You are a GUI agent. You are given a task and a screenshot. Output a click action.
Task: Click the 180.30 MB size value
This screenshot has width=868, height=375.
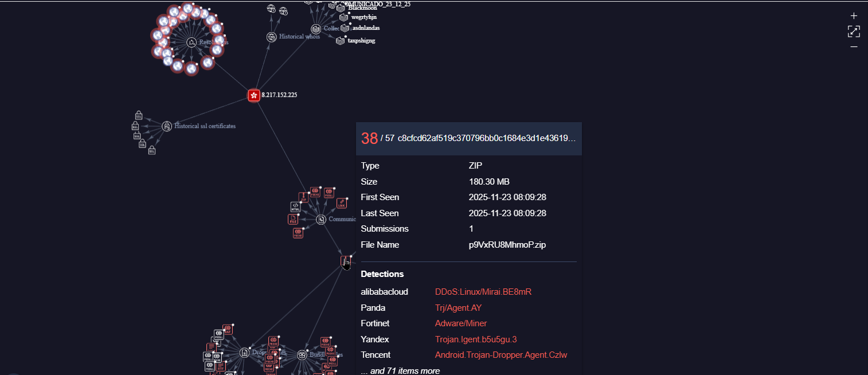tap(489, 182)
